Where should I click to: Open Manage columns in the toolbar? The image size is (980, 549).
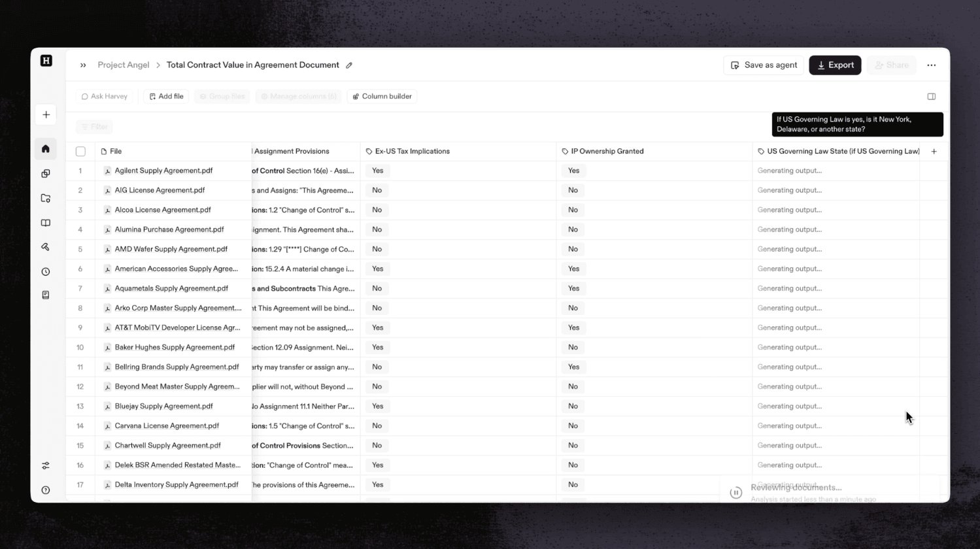pos(299,97)
